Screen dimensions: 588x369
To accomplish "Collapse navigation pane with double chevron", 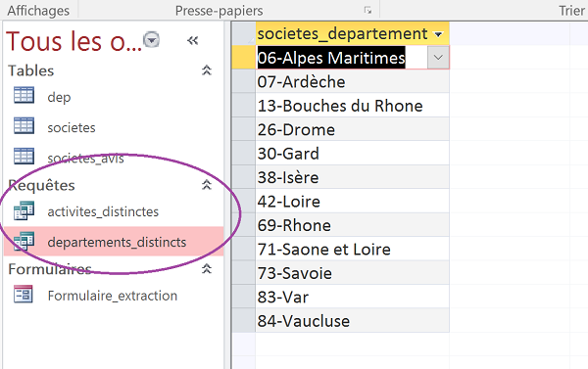I will point(192,40).
